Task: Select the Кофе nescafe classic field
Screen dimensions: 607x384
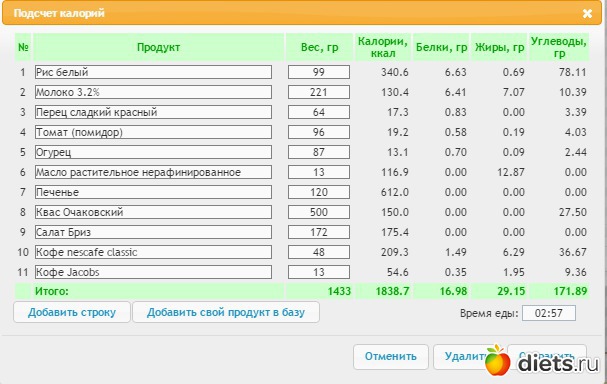Action: [x=153, y=252]
